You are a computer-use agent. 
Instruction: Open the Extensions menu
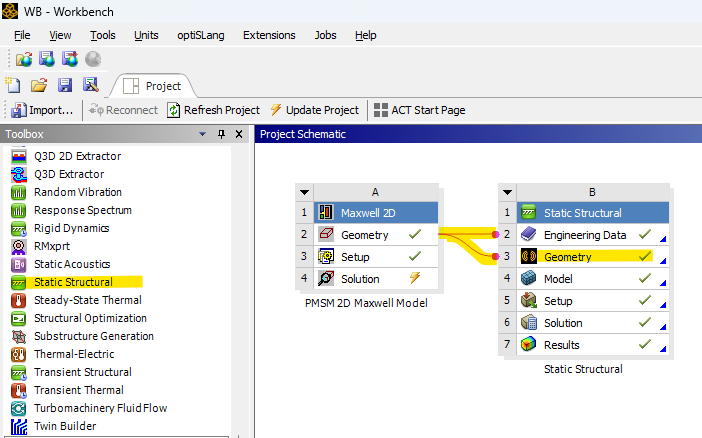click(x=269, y=35)
